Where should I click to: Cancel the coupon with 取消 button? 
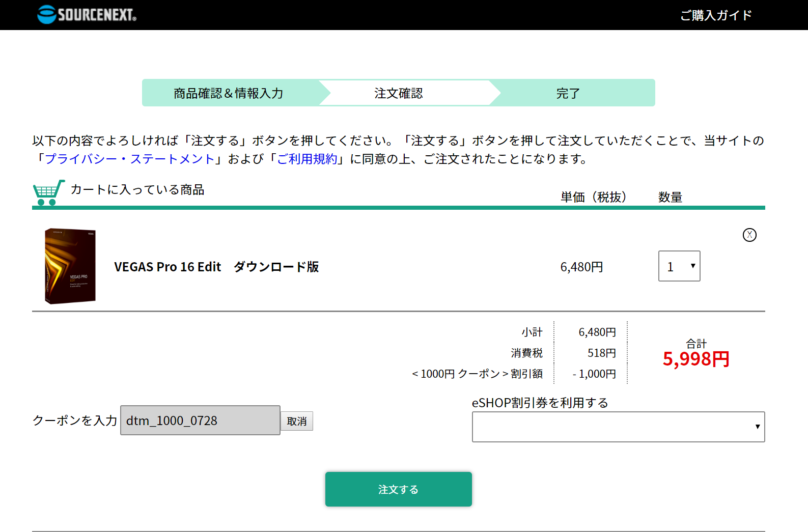click(x=297, y=421)
